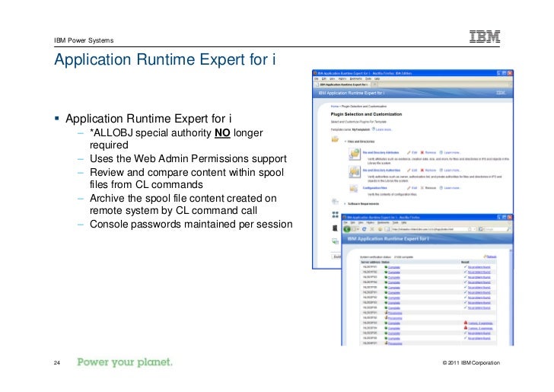
Task: Click underlined NO in ALLOBJ bullet
Action: point(222,133)
